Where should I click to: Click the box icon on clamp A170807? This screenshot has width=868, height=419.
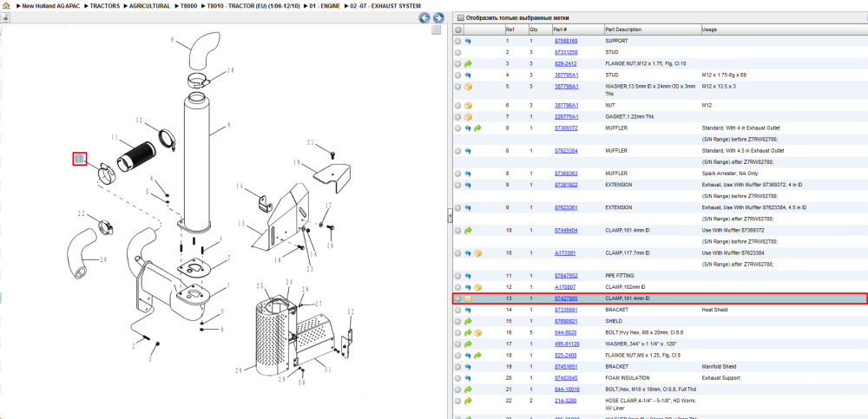477,287
